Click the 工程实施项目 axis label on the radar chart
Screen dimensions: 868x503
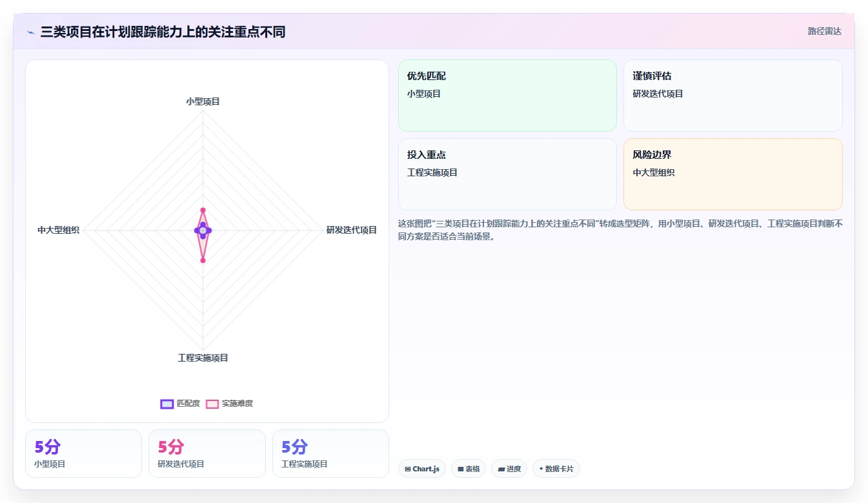point(203,358)
